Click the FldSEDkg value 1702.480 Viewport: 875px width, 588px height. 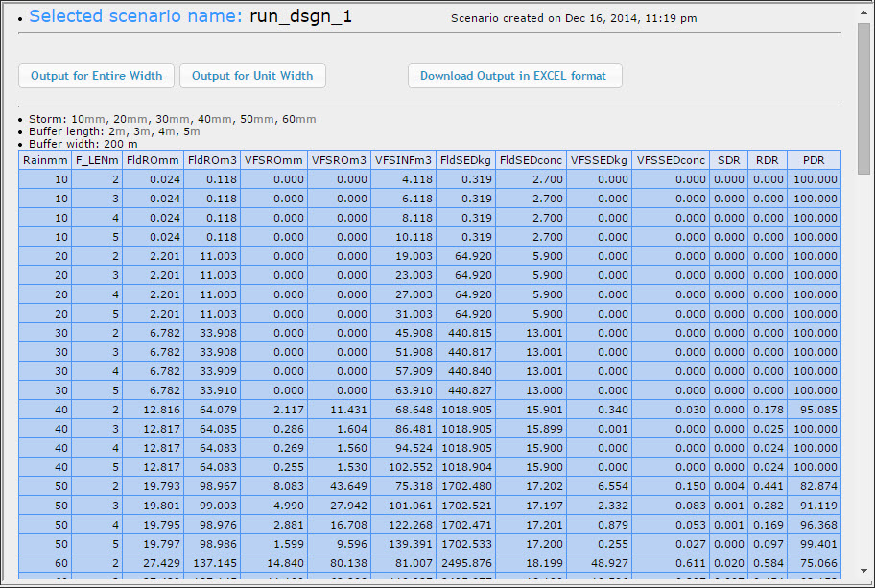[x=466, y=486]
